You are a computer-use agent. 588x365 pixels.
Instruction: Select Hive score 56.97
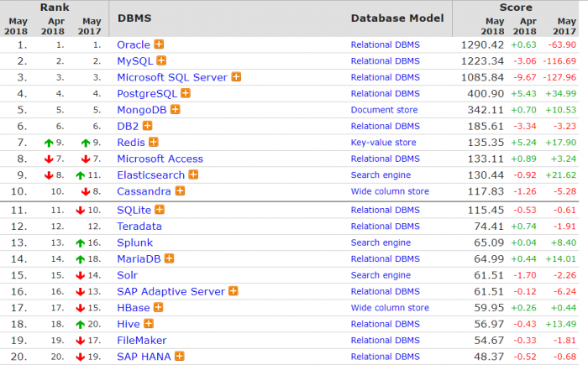[489, 324]
